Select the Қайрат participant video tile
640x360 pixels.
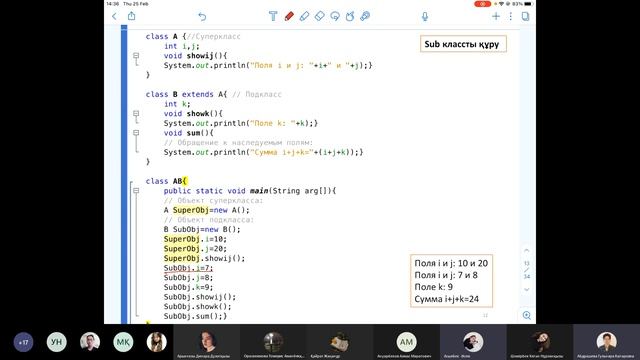click(x=340, y=342)
